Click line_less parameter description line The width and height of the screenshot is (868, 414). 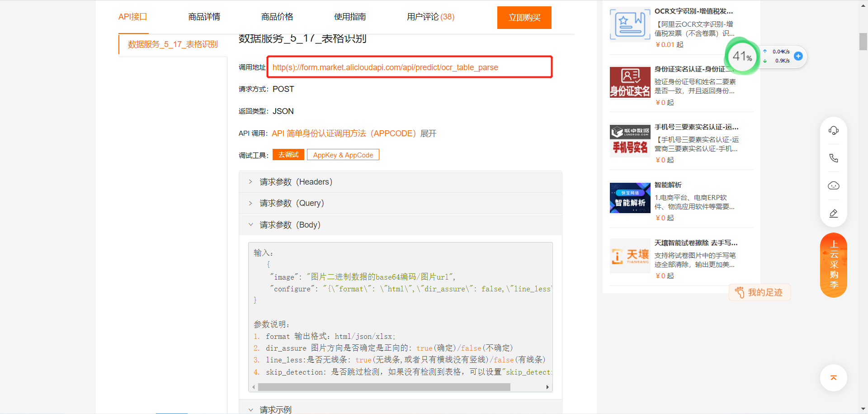(x=400, y=360)
